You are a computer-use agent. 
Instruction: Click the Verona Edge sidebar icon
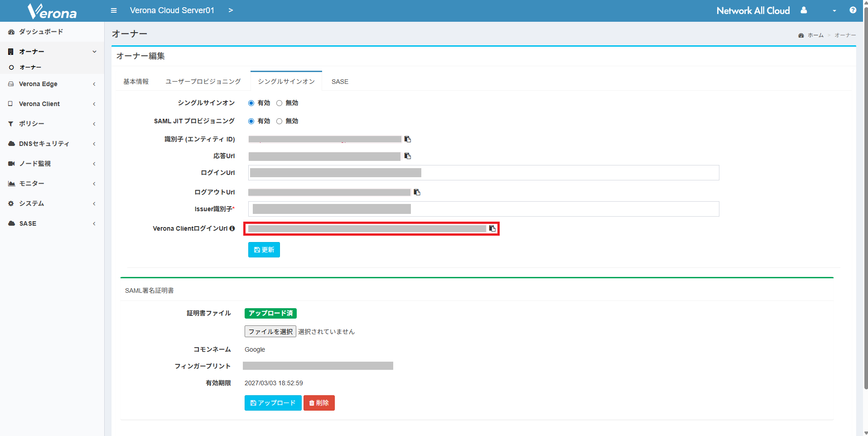point(11,84)
